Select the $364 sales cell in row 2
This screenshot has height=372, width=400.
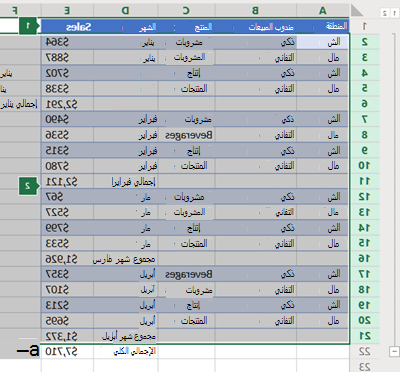click(x=68, y=42)
